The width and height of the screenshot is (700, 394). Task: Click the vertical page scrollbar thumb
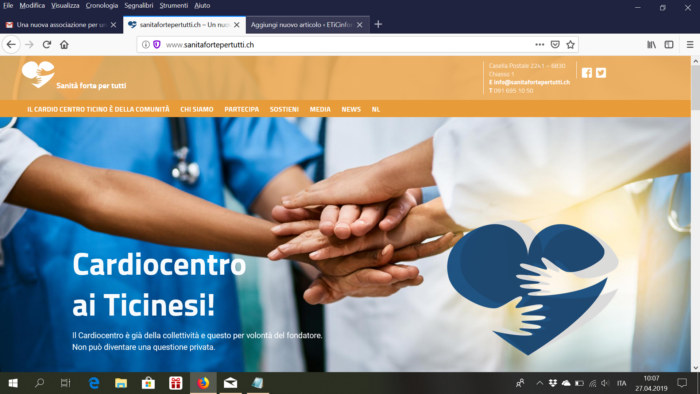[696, 87]
